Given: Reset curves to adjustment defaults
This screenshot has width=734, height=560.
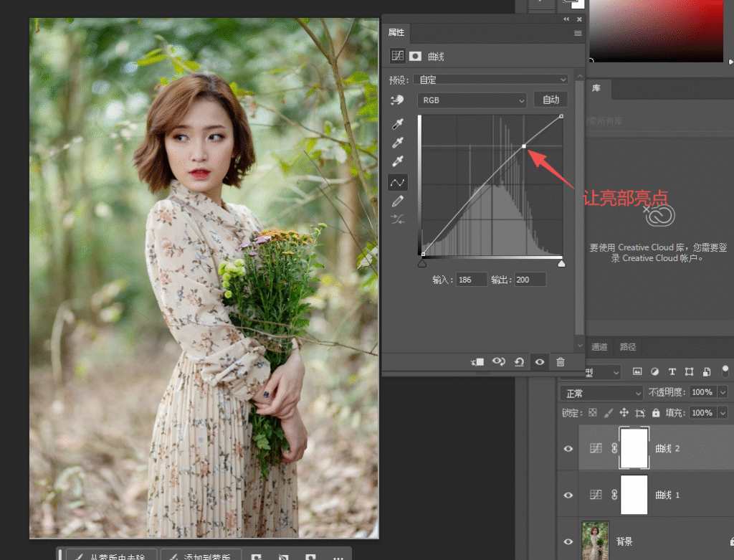Looking at the screenshot, I should (x=519, y=362).
